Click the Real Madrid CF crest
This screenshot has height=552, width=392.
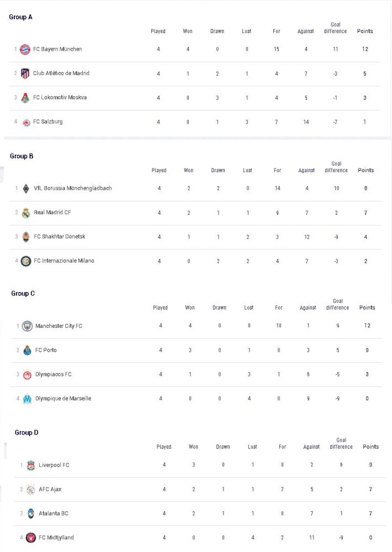click(x=26, y=213)
